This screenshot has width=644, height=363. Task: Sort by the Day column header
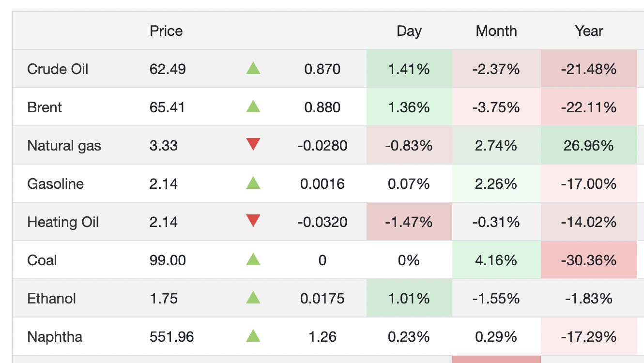pyautogui.click(x=409, y=31)
